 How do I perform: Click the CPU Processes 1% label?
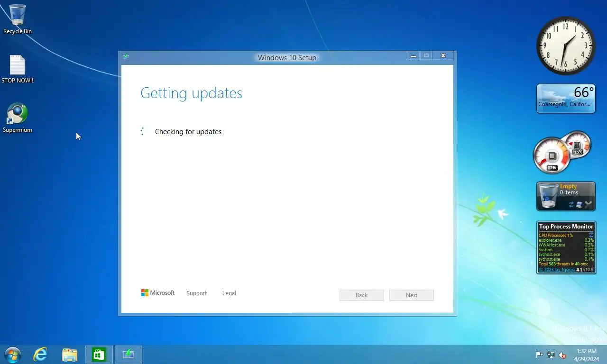(556, 236)
